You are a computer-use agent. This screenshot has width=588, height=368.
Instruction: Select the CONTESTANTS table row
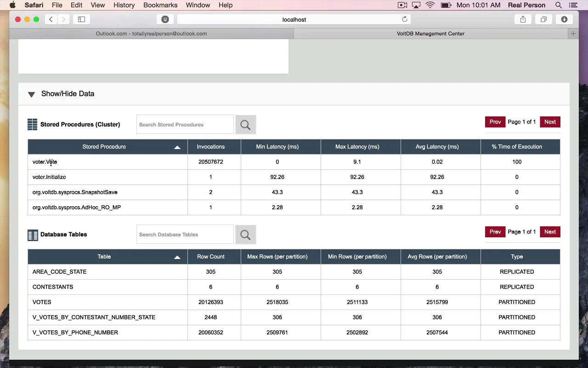click(294, 287)
